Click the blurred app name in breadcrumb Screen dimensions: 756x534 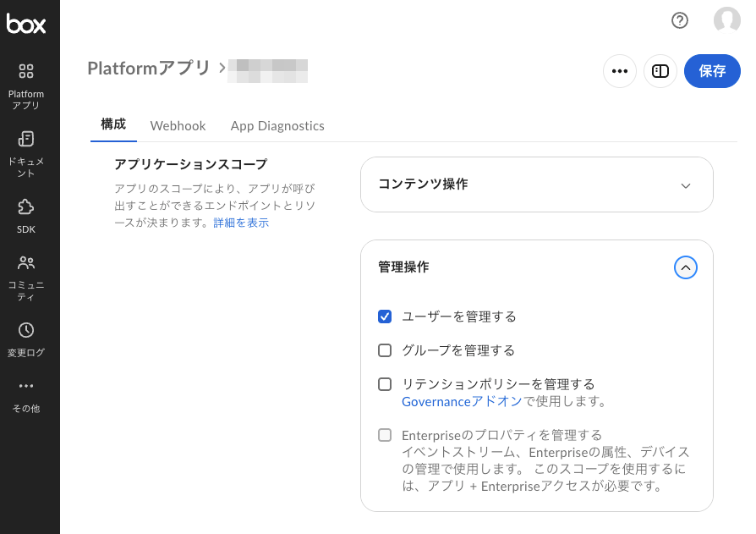pyautogui.click(x=267, y=71)
